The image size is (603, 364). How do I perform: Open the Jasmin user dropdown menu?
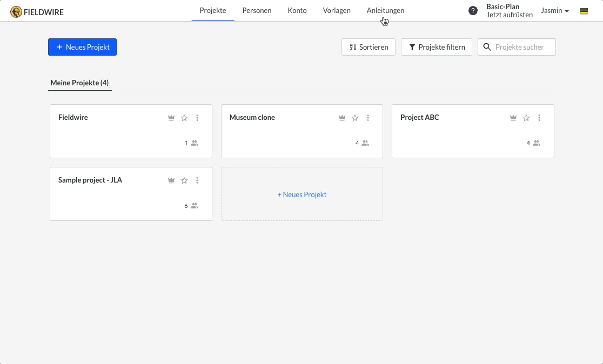[x=555, y=11]
